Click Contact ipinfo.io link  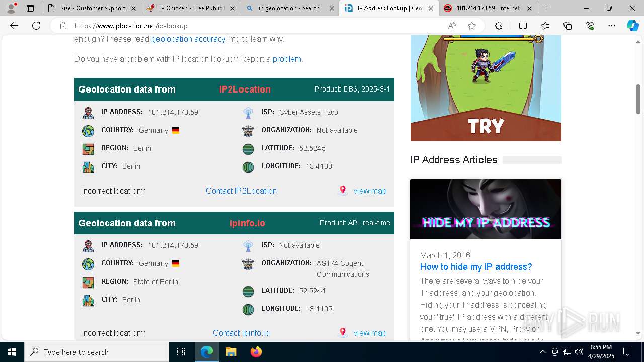241,333
